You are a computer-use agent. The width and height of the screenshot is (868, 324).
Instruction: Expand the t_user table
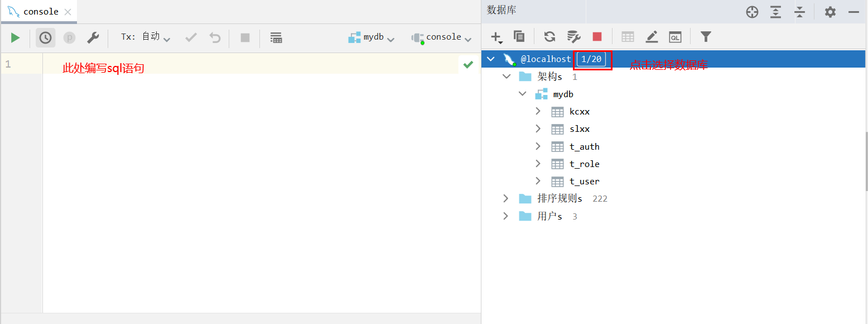coord(538,180)
